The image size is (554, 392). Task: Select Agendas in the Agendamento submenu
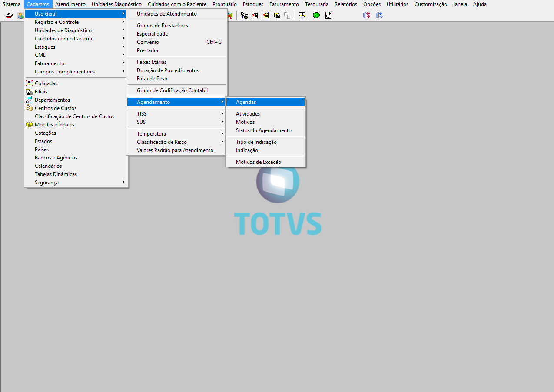pos(265,102)
